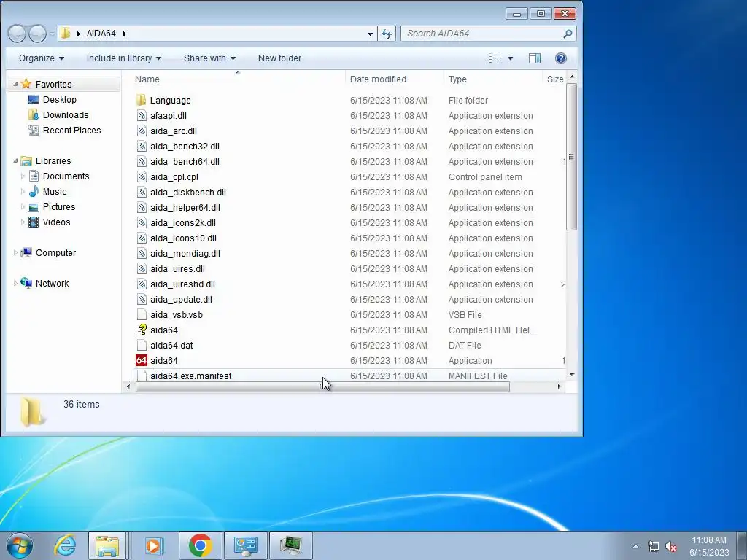Open the view options dropdown arrow
The height and width of the screenshot is (560, 747).
tap(510, 58)
